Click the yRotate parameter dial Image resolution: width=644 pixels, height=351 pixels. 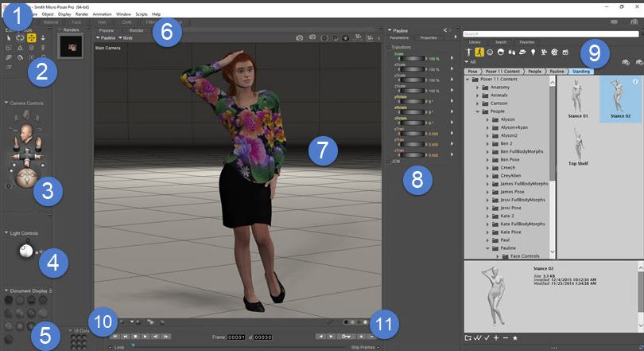coord(412,101)
